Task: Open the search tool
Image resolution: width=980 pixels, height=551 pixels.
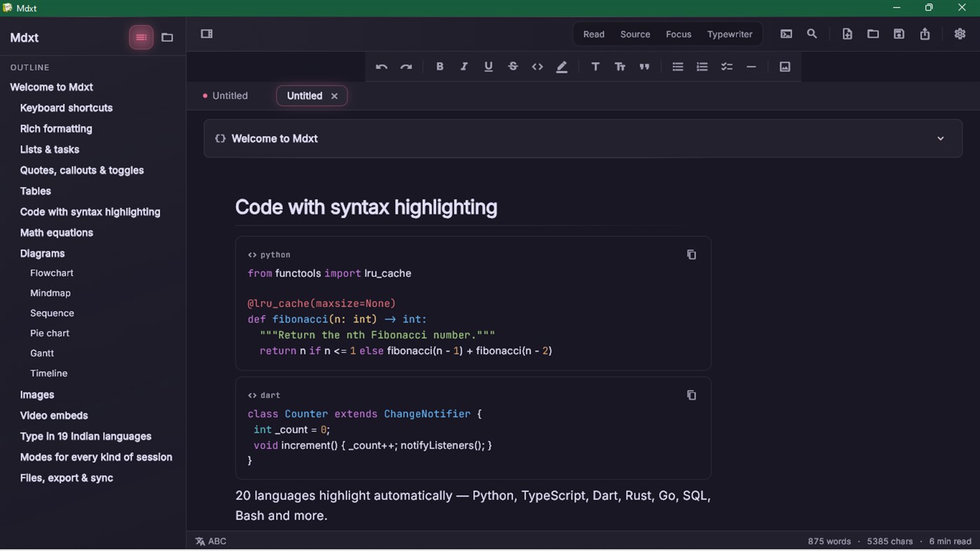Action: [x=812, y=34]
